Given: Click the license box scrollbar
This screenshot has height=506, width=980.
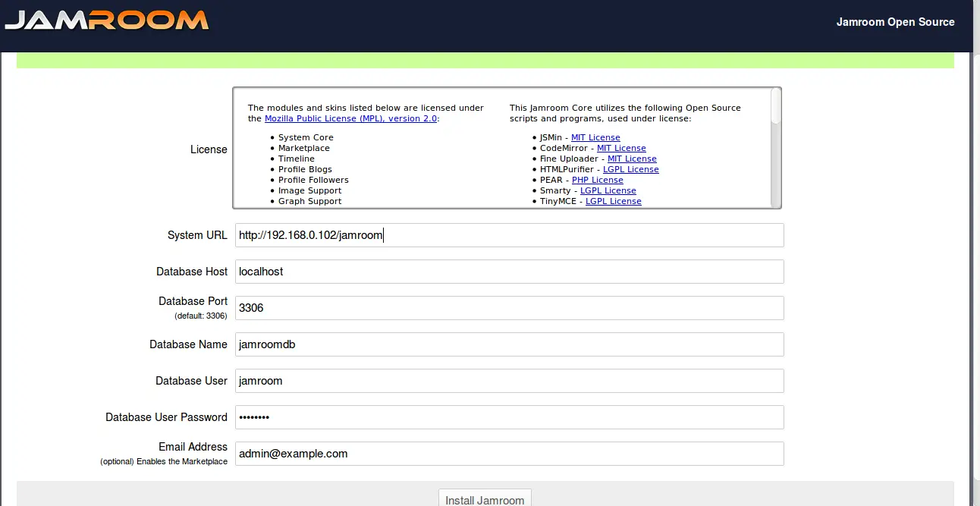Looking at the screenshot, I should (775, 147).
